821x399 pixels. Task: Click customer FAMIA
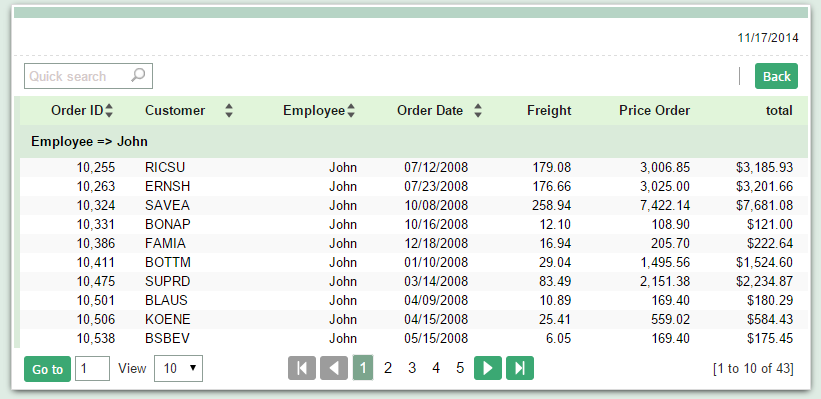click(165, 243)
